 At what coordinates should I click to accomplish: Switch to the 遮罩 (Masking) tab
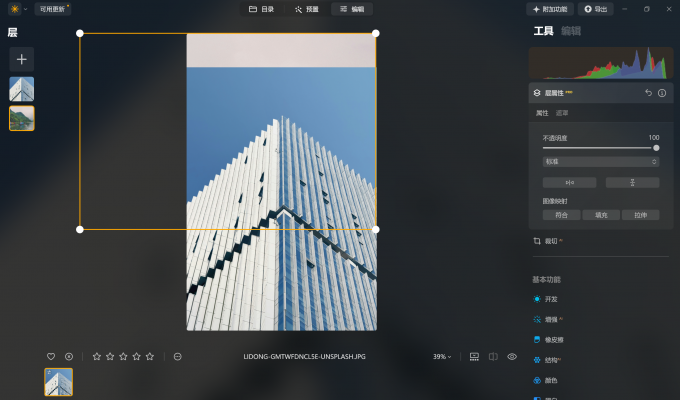(562, 113)
